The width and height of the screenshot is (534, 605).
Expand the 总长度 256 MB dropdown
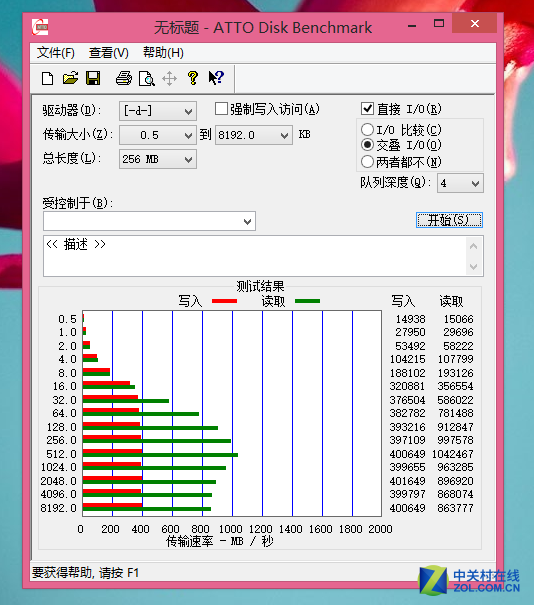(x=158, y=159)
